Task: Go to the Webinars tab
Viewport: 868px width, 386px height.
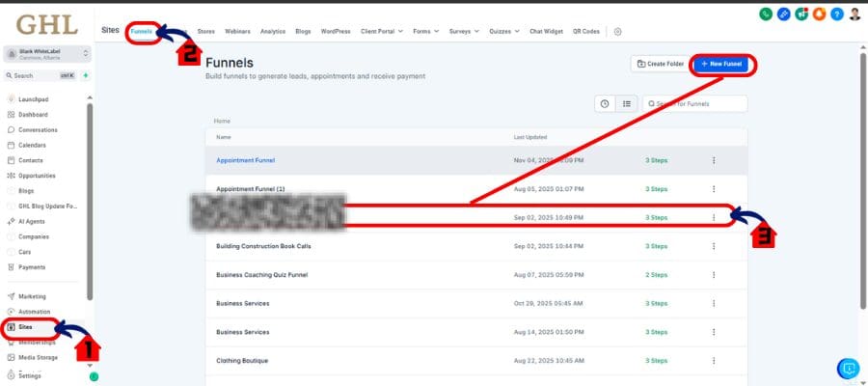Action: 237,31
